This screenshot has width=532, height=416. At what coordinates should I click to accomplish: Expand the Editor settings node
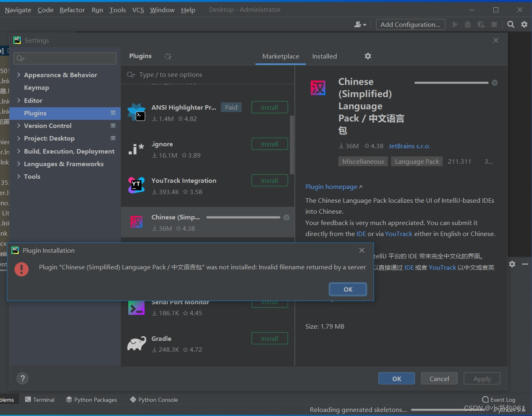[19, 100]
